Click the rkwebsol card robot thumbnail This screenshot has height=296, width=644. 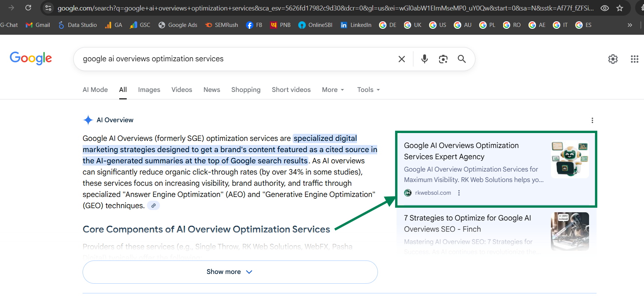570,159
